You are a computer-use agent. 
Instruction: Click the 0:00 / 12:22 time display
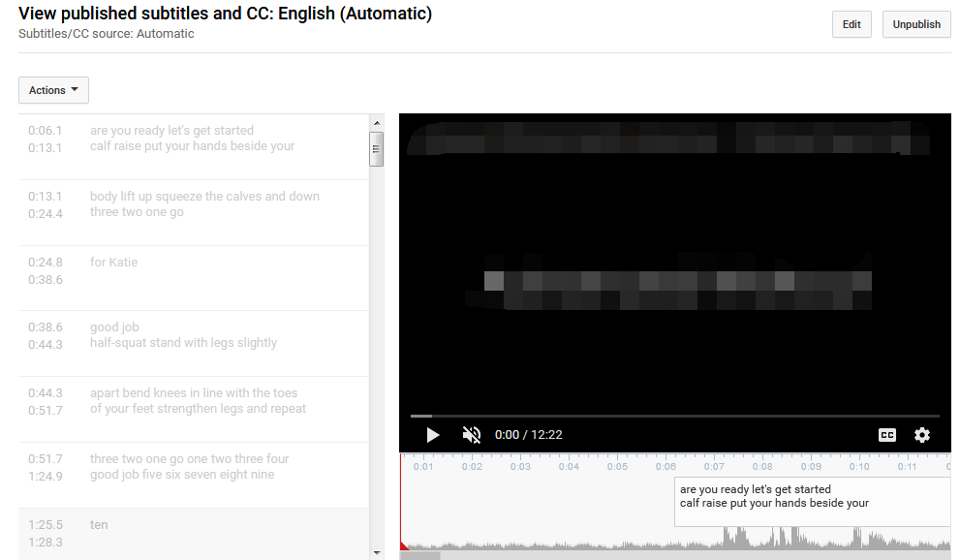[x=528, y=435]
